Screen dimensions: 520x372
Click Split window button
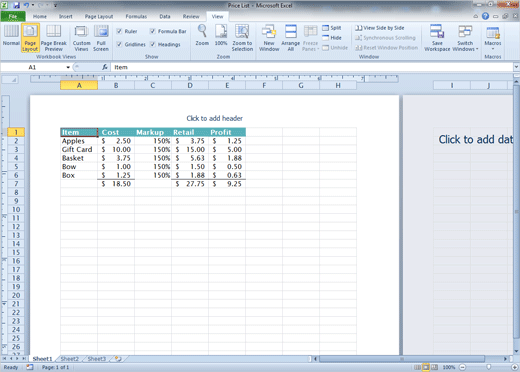coord(332,28)
